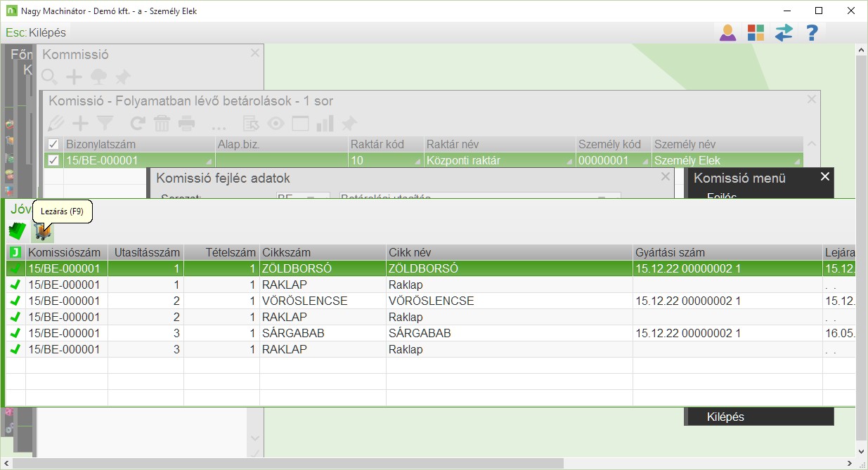Select the ZÖLDBORSÓ Cikk név cell
This screenshot has height=470, width=868.
(510, 268)
